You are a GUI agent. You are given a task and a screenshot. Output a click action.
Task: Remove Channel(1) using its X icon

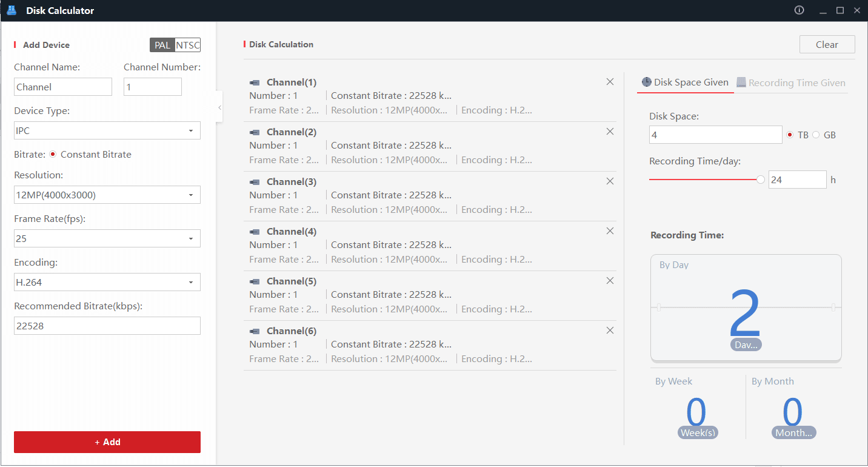pos(610,82)
